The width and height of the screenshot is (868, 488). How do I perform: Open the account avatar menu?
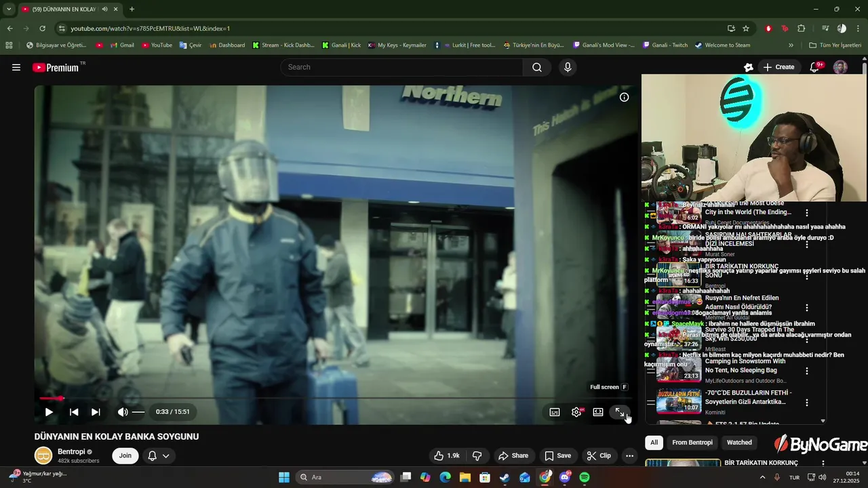(840, 67)
